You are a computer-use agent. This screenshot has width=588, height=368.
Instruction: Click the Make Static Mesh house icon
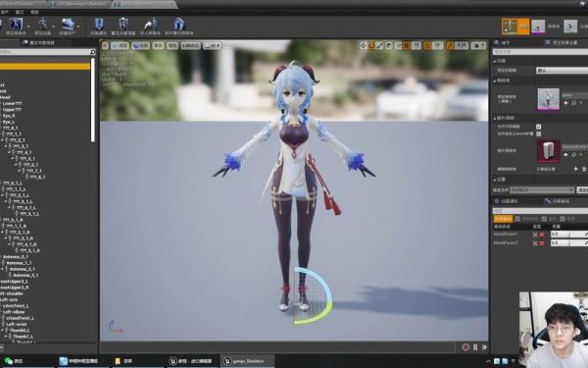pyautogui.click(x=179, y=25)
